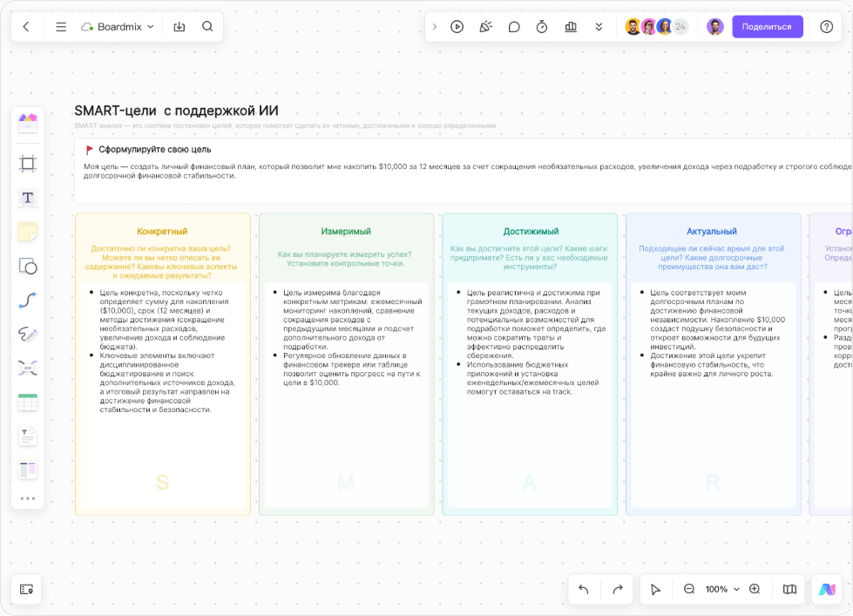Click the Цель соответствует bullet text
This screenshot has height=616, width=853.
pos(718,320)
